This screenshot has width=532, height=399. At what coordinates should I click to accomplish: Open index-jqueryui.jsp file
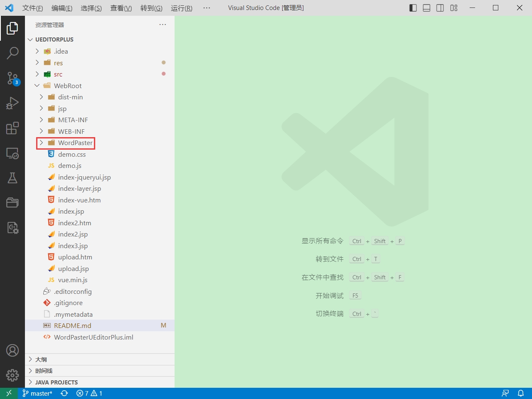[x=100, y=177]
